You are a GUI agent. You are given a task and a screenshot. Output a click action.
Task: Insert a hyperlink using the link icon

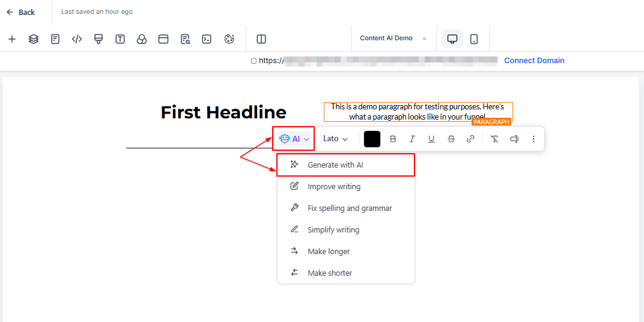pos(470,139)
